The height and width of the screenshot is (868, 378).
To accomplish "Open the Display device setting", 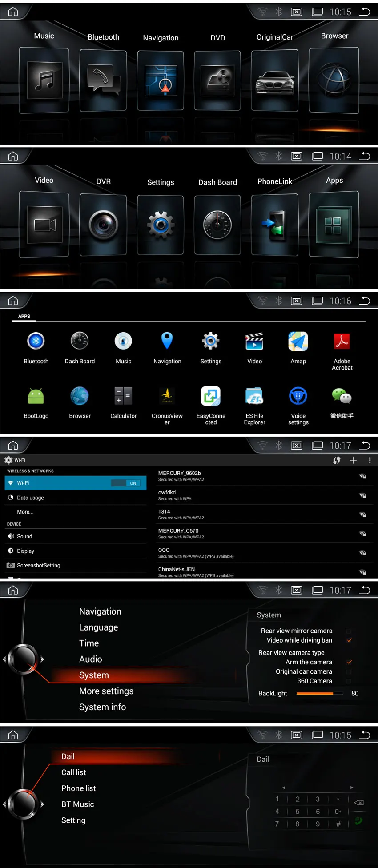I will click(x=76, y=551).
